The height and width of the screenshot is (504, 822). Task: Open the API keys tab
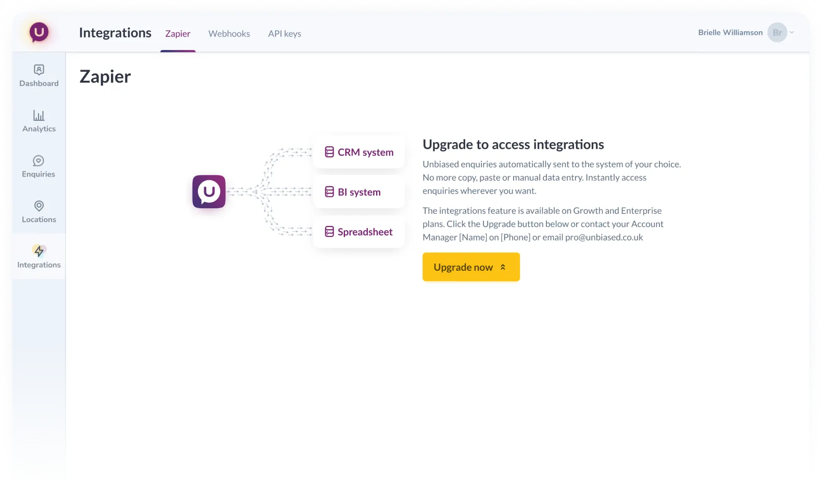284,34
